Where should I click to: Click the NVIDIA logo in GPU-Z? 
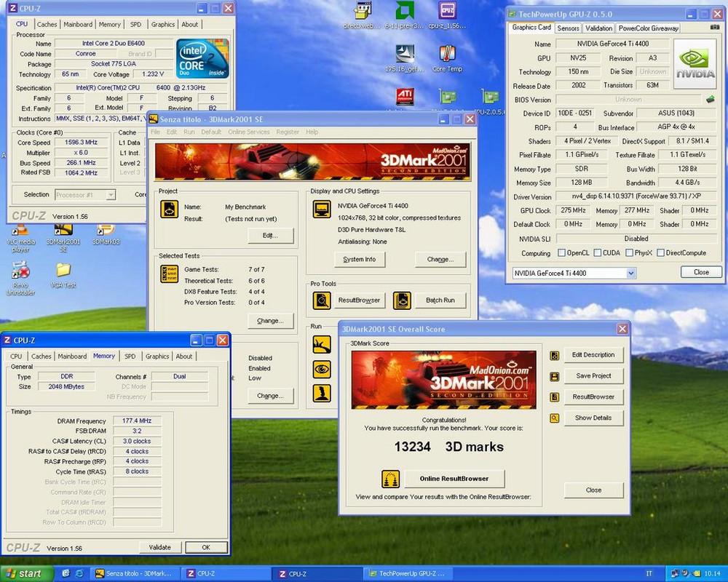click(695, 64)
